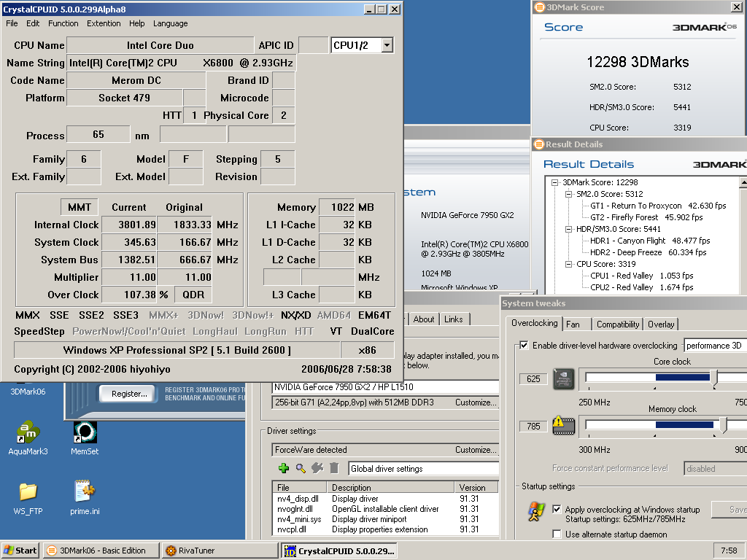Click the Result Details title bar icon
This screenshot has height=560, width=747.
539,144
